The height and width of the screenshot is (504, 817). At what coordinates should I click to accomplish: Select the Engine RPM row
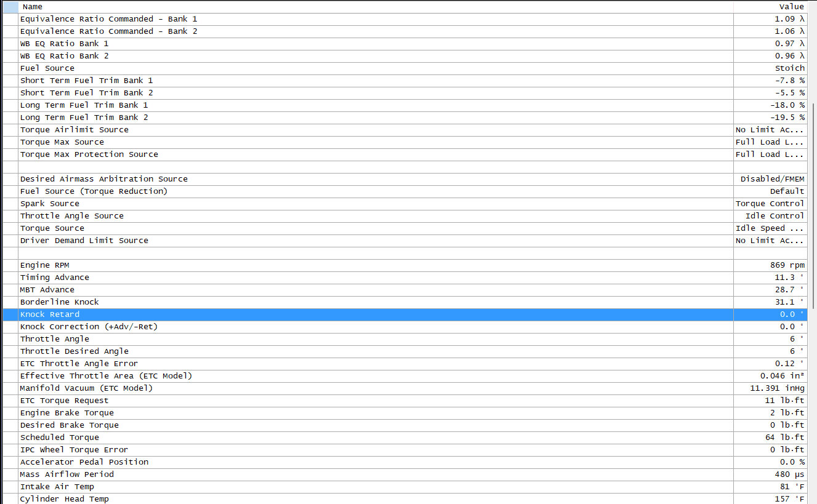click(405, 265)
